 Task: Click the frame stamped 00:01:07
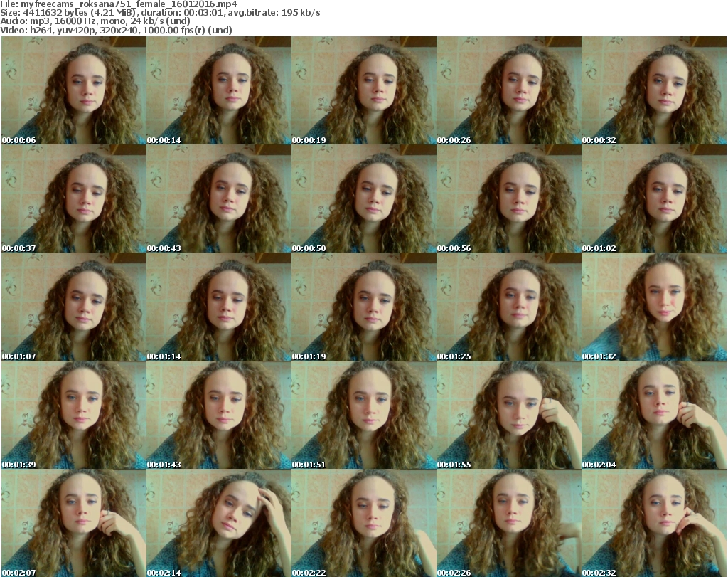pyautogui.click(x=74, y=307)
